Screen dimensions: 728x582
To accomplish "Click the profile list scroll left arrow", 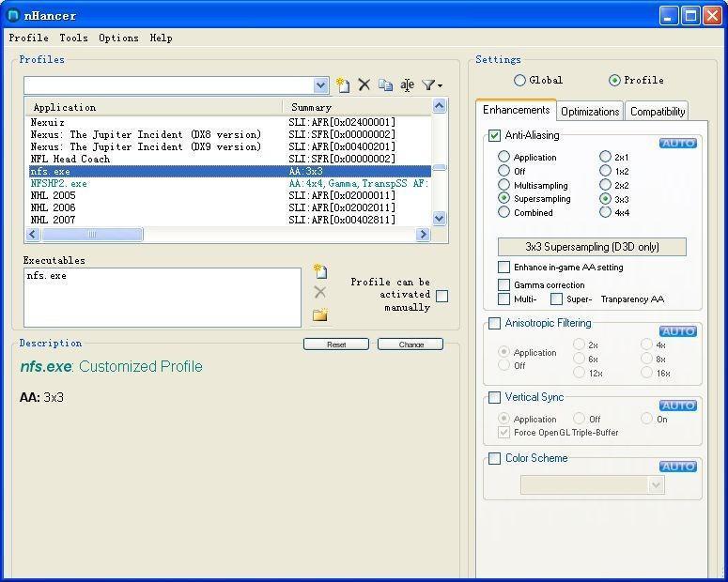I will pos(33,235).
